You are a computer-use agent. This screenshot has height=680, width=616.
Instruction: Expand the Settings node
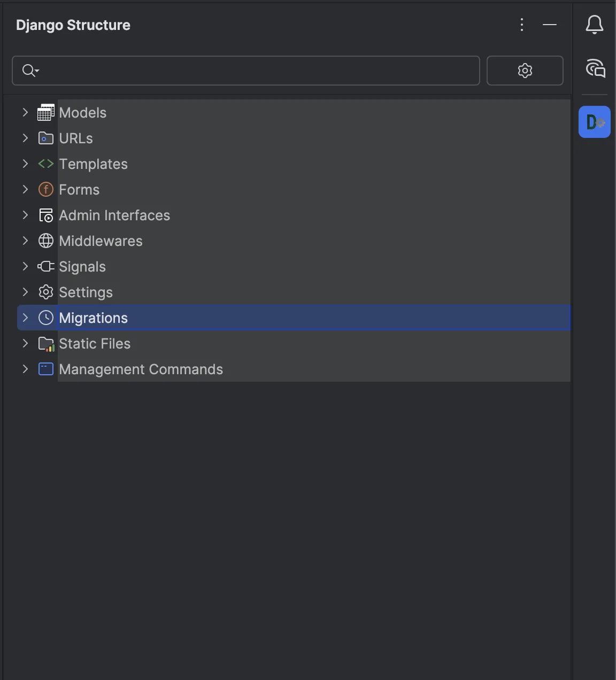25,292
